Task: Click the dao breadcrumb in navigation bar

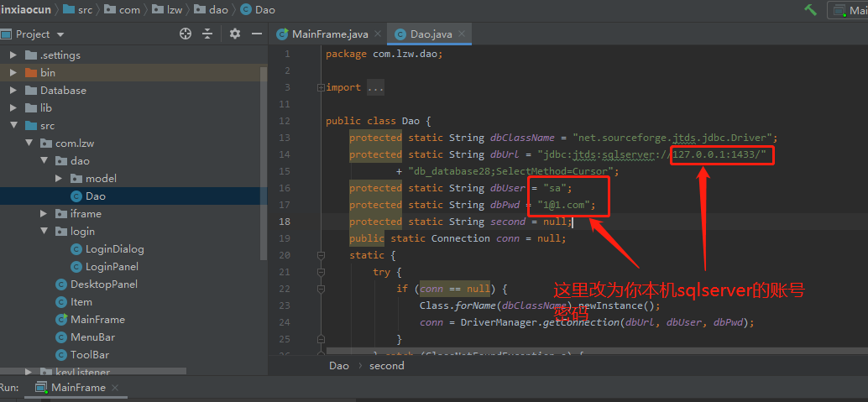Action: [212, 9]
